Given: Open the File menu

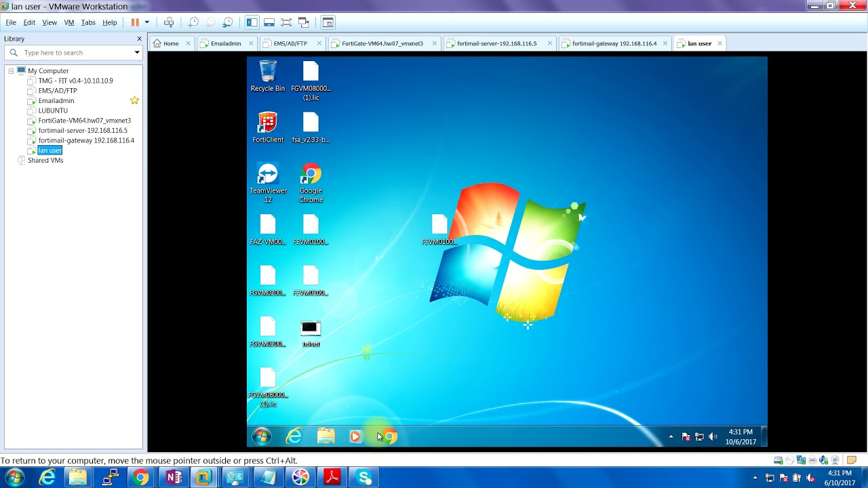Looking at the screenshot, I should coord(11,22).
